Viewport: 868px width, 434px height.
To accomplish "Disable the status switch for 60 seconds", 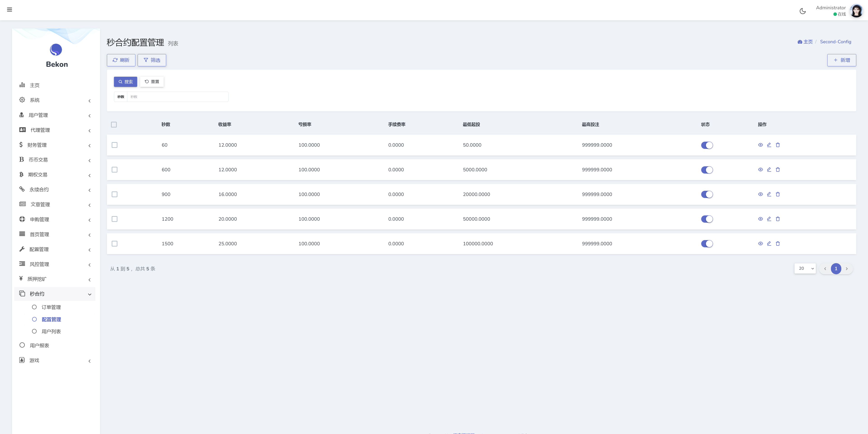I will (707, 145).
